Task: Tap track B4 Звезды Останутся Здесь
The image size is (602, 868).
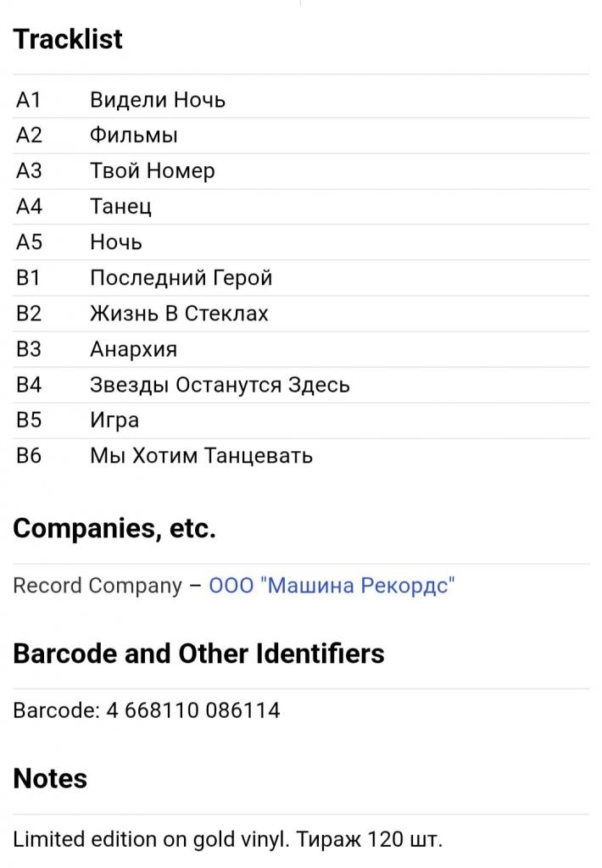Action: (x=301, y=385)
